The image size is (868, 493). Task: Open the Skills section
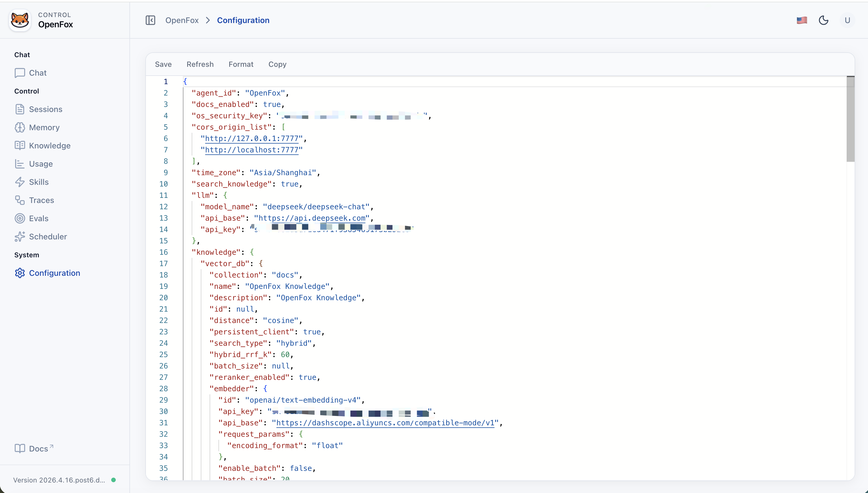pyautogui.click(x=39, y=182)
